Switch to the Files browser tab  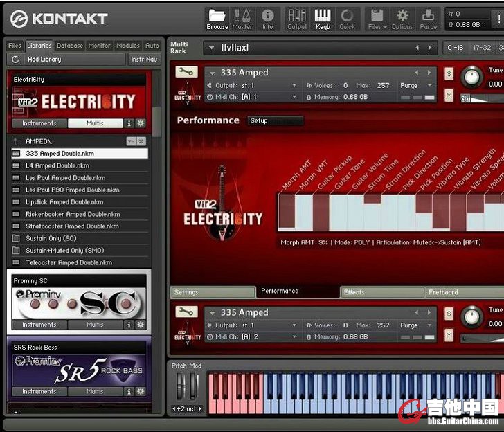(x=15, y=46)
